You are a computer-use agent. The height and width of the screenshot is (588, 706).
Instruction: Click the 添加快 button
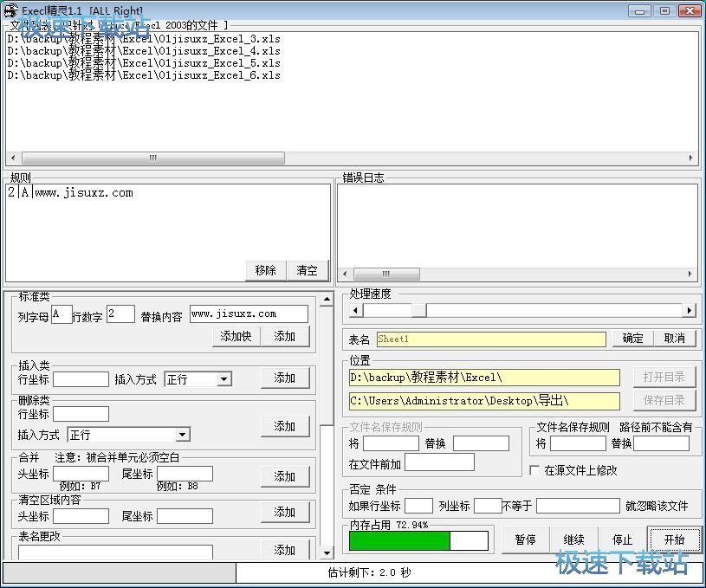236,336
